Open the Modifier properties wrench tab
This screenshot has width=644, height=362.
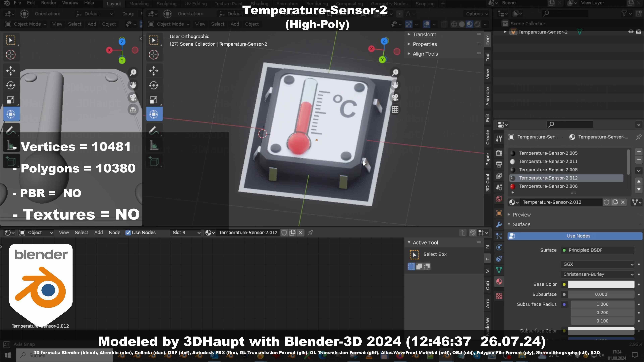click(499, 224)
